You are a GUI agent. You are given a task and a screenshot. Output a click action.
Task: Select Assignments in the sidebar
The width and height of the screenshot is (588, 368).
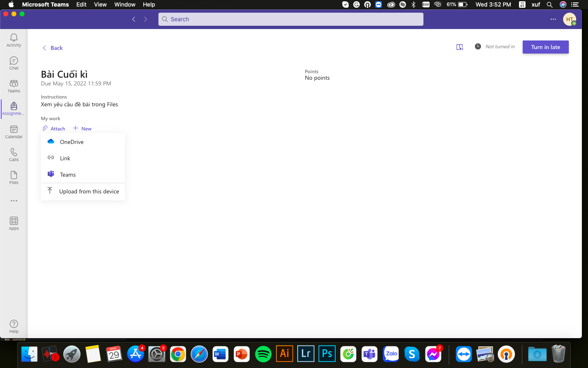point(14,109)
